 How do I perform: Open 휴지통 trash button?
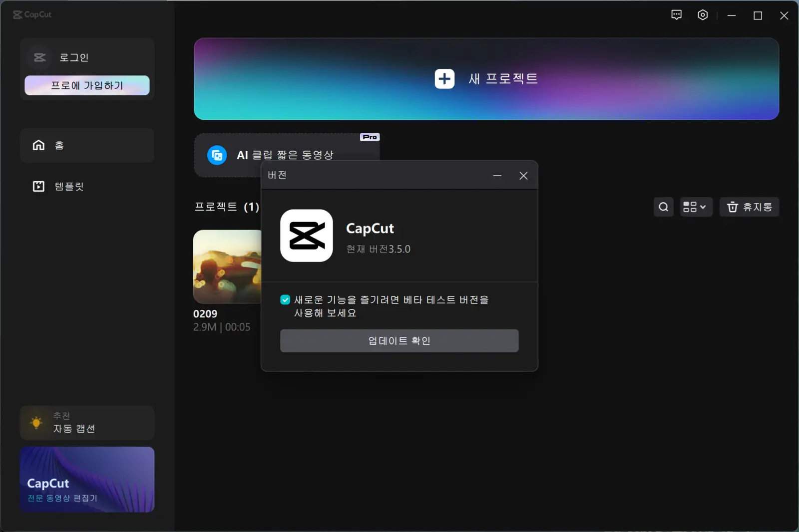click(749, 207)
